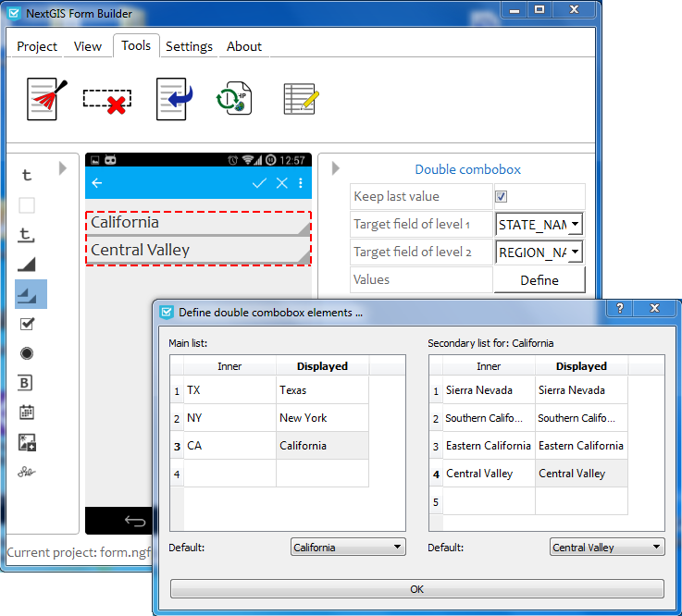Select the highlighted double combobox tool
Screen dimensions: 682x616
click(x=31, y=294)
